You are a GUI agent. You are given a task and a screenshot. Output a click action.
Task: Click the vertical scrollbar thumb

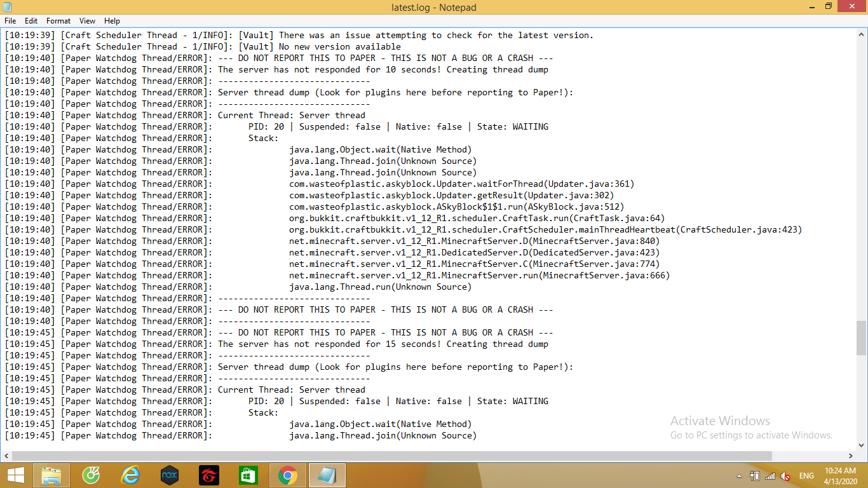(x=862, y=337)
